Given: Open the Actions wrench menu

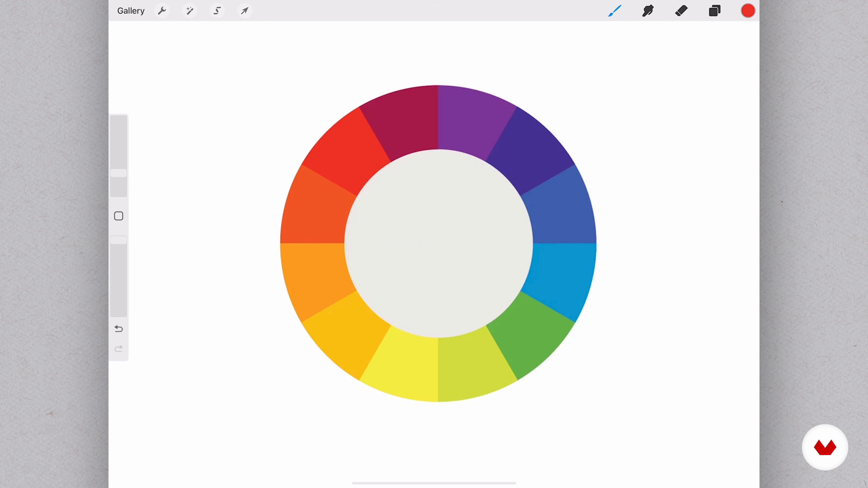Looking at the screenshot, I should click(x=162, y=11).
